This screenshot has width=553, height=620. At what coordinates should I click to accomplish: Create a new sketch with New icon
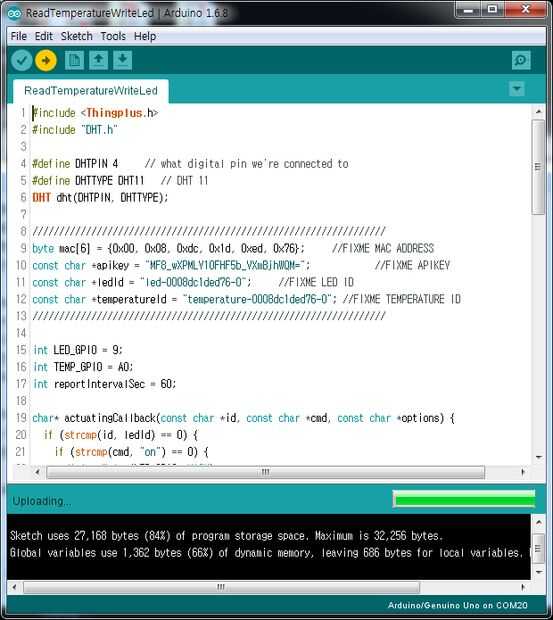pos(74,60)
